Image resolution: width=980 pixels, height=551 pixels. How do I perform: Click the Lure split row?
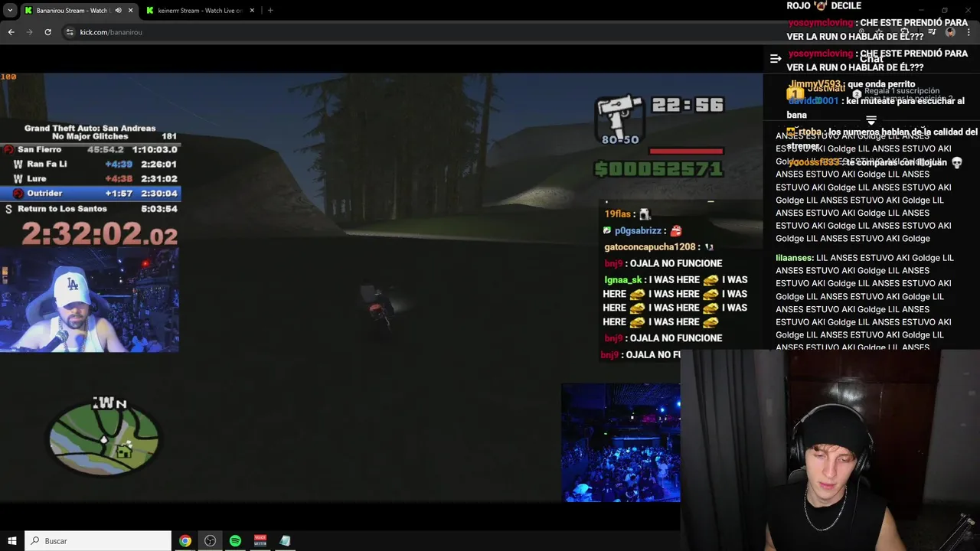[90, 179]
